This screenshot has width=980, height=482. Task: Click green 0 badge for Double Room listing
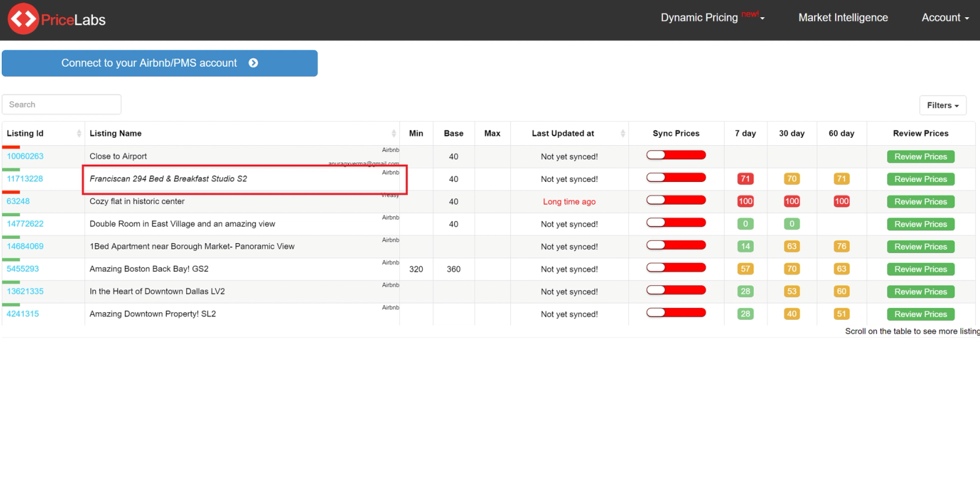coord(745,224)
